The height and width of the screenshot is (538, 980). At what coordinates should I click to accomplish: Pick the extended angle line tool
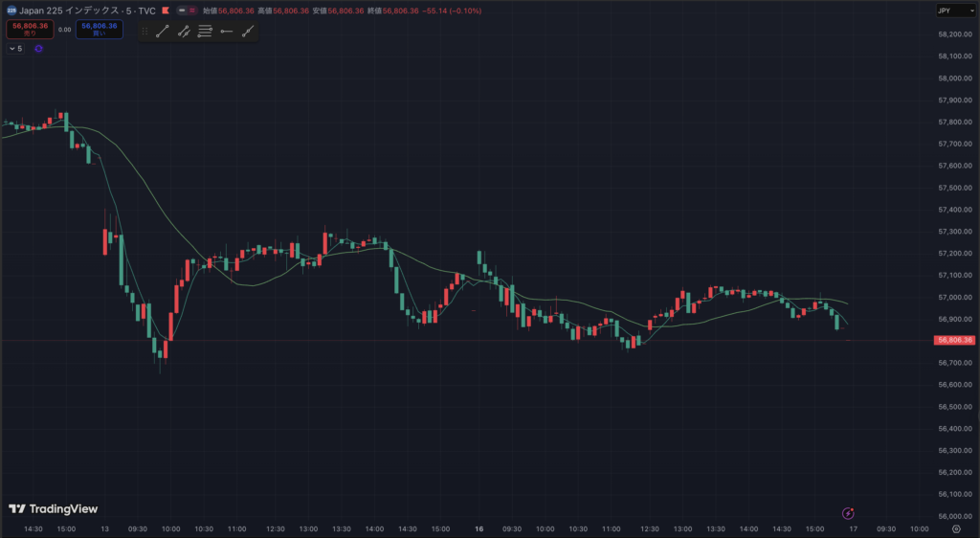coord(248,31)
